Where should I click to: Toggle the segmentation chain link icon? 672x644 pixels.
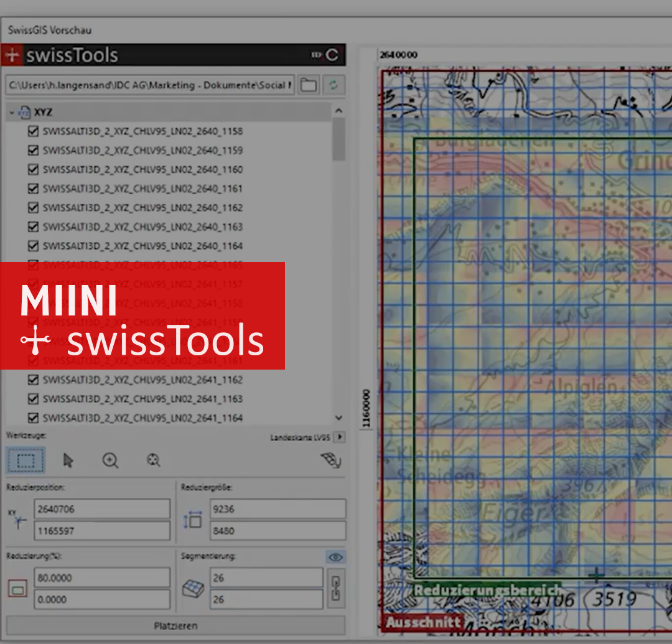(336, 588)
